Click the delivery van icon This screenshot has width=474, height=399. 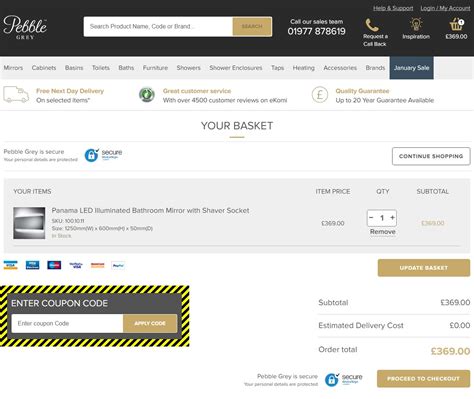(16, 95)
